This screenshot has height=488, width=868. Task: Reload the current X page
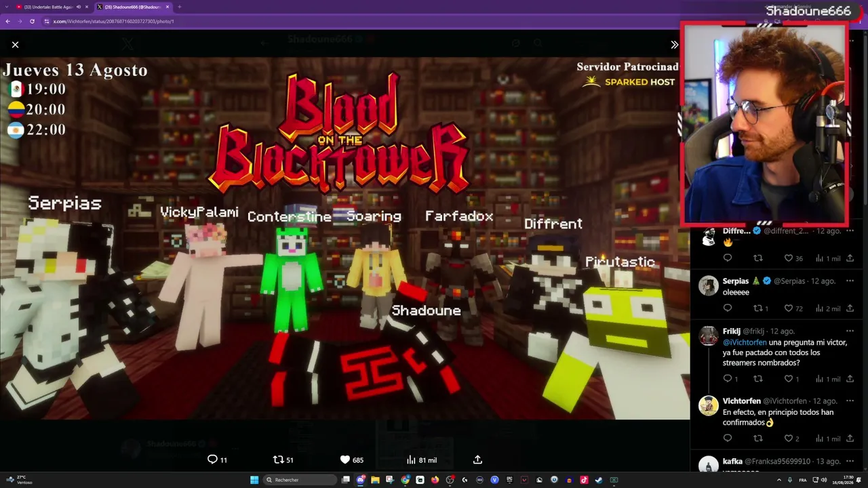(x=32, y=21)
